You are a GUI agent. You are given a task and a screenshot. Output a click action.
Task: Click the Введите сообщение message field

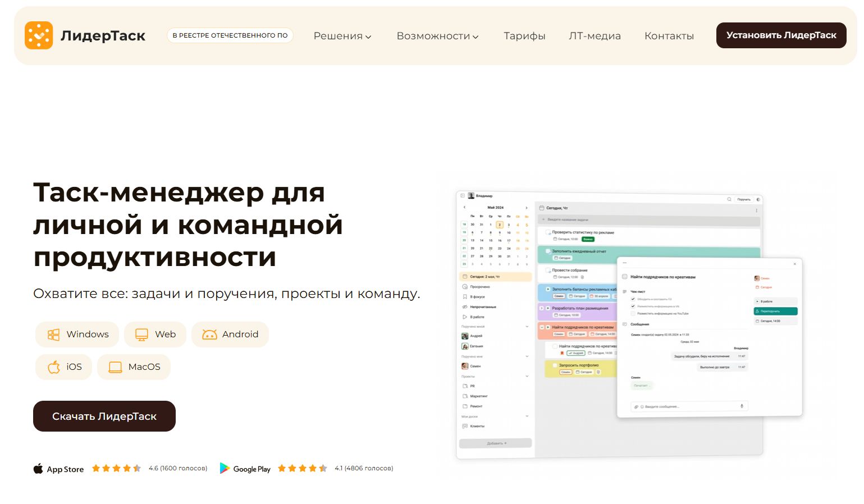pyautogui.click(x=690, y=406)
